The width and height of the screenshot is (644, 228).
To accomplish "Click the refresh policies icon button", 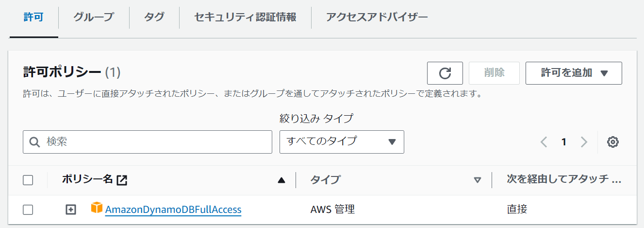I will click(445, 73).
